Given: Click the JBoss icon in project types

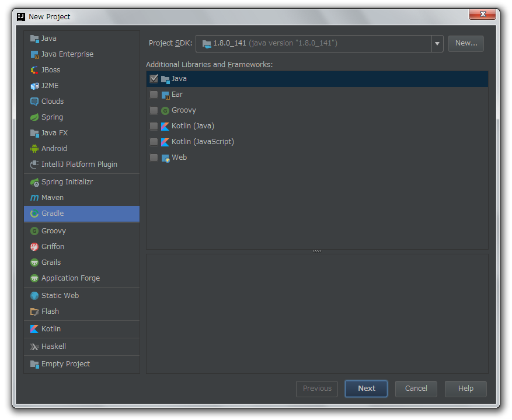Looking at the screenshot, I should [x=34, y=70].
